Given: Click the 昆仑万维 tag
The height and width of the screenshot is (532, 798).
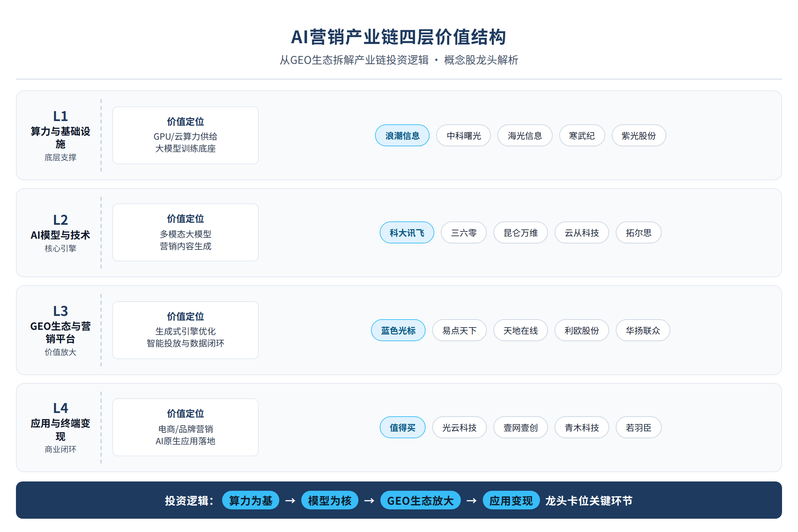Looking at the screenshot, I should [520, 232].
